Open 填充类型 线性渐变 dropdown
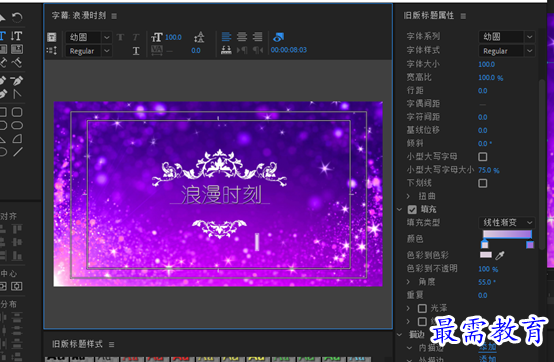The image size is (554, 362). (507, 222)
